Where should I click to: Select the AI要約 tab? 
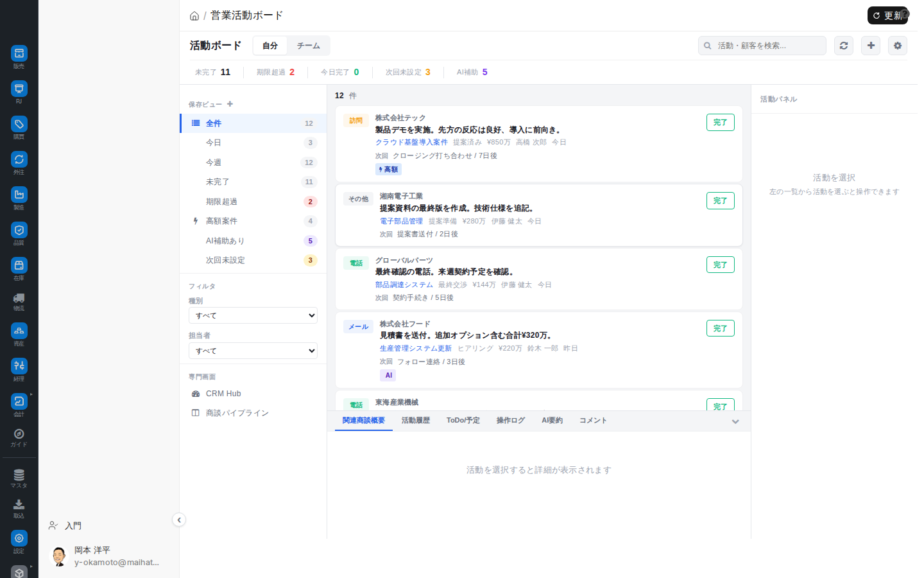pyautogui.click(x=552, y=421)
